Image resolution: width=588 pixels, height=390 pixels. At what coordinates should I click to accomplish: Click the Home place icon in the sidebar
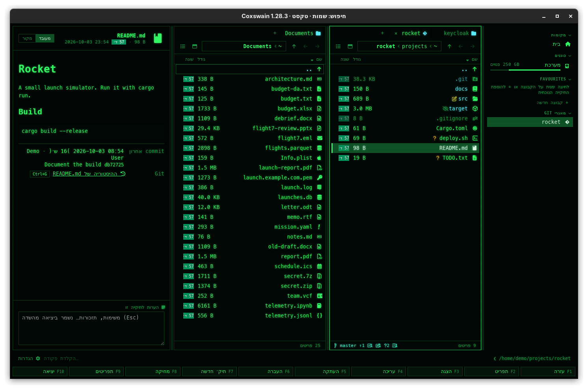[568, 44]
